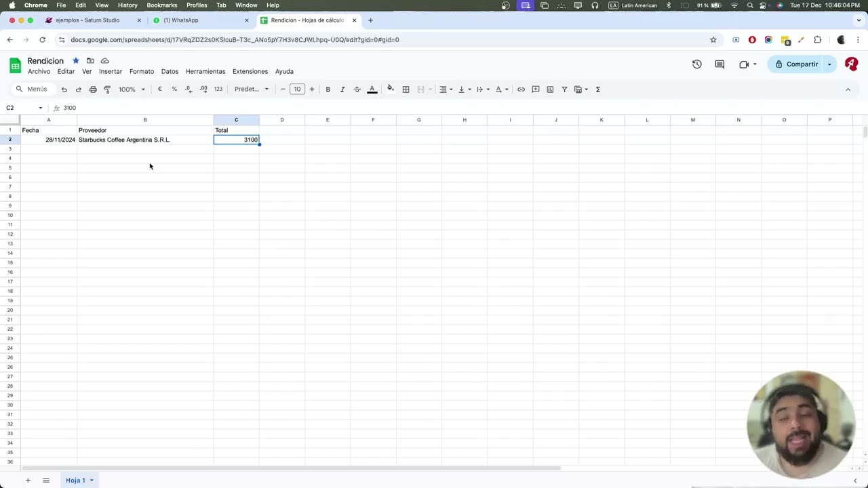This screenshot has width=868, height=488.
Task: Open macOS Spotlight search icon
Action: (x=750, y=5)
